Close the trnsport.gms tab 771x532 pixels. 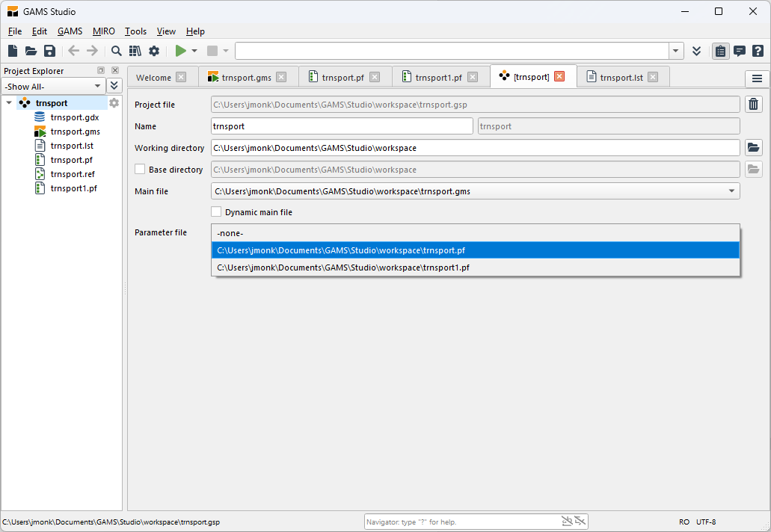point(281,77)
